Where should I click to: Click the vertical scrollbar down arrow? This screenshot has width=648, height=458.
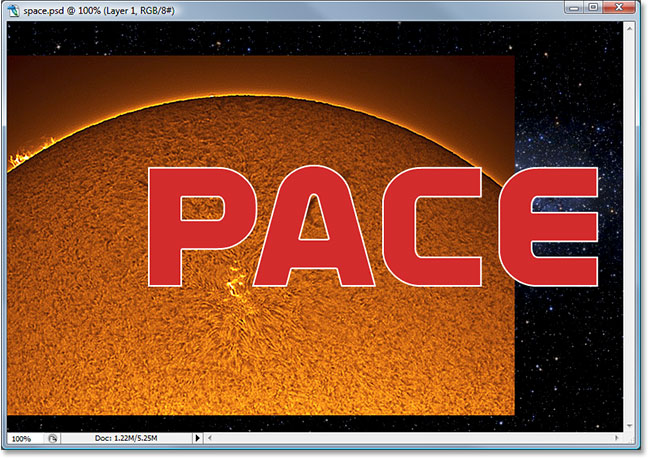coord(629,426)
